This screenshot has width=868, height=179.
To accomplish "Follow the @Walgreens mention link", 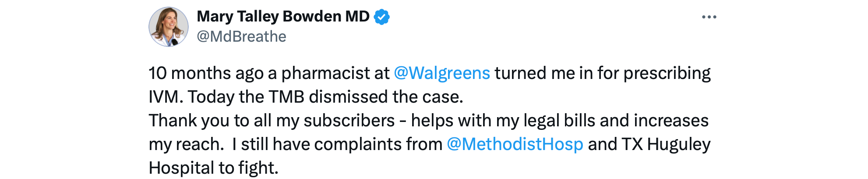I will [x=441, y=73].
